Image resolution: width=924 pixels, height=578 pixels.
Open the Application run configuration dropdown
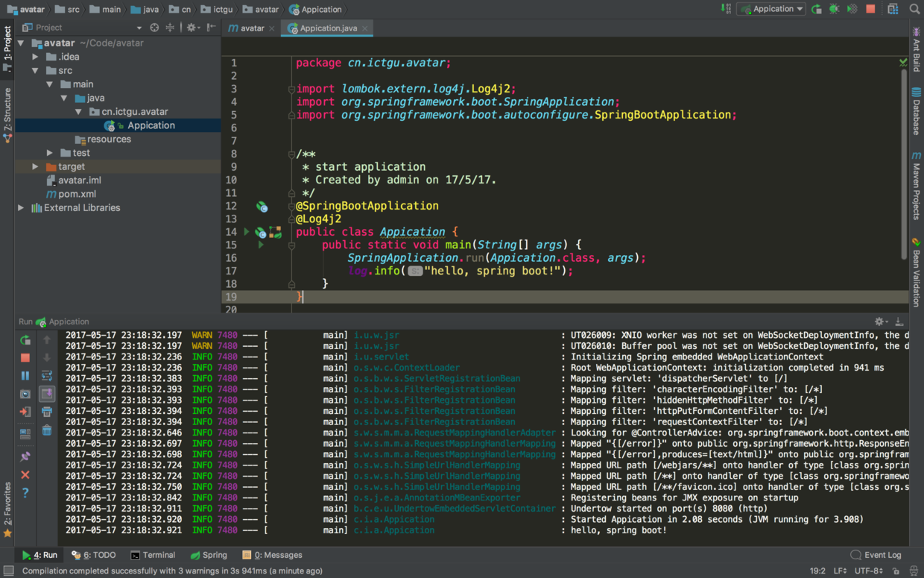pos(770,9)
